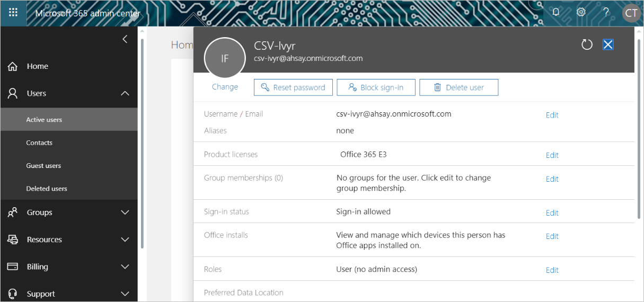Viewport: 644px width, 302px height.
Task: Edit the Product licenses row
Action: (x=552, y=155)
